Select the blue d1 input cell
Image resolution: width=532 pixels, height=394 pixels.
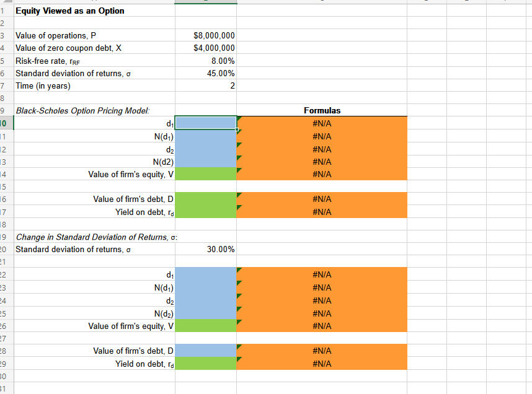click(205, 123)
